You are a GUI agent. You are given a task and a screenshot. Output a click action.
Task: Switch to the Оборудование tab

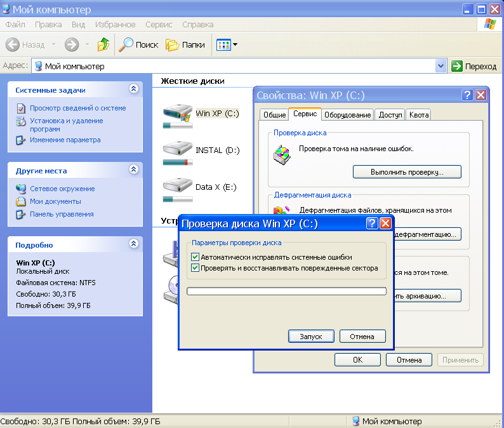point(347,115)
